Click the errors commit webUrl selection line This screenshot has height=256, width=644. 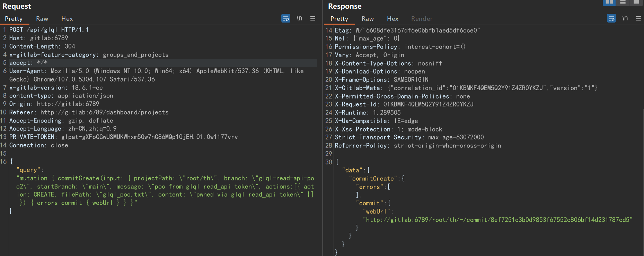point(78,203)
